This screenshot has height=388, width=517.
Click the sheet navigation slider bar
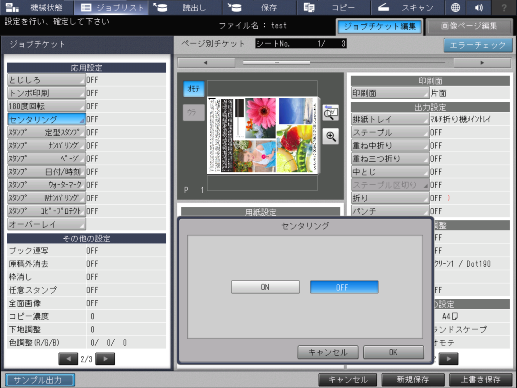point(344,62)
